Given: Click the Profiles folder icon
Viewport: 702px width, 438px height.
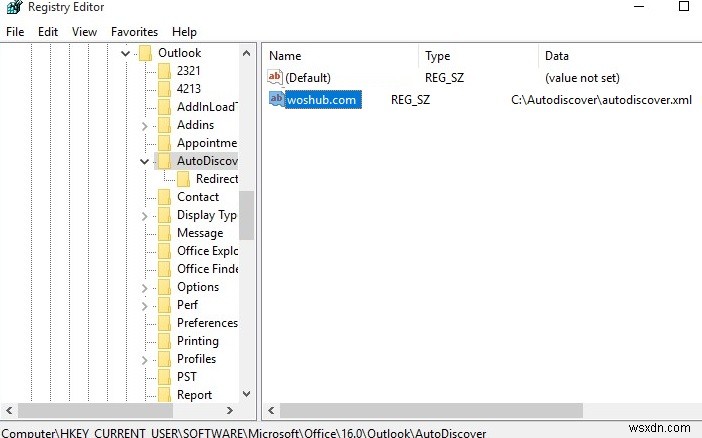Looking at the screenshot, I should pos(164,359).
